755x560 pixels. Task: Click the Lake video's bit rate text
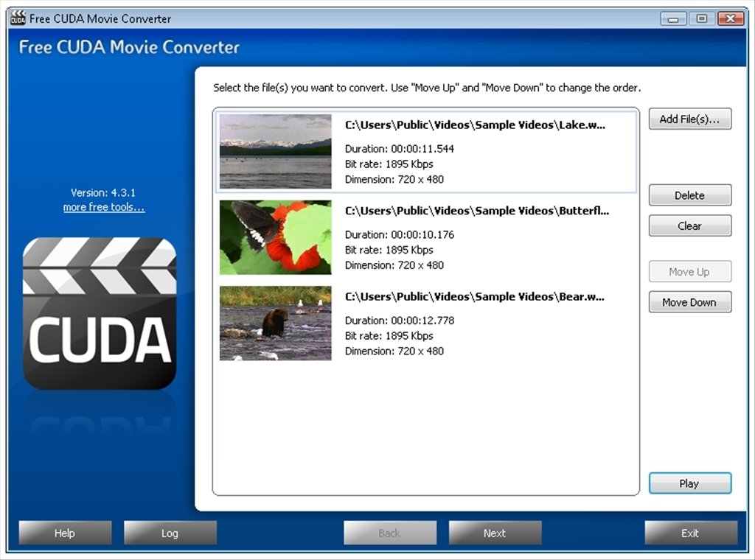389,164
